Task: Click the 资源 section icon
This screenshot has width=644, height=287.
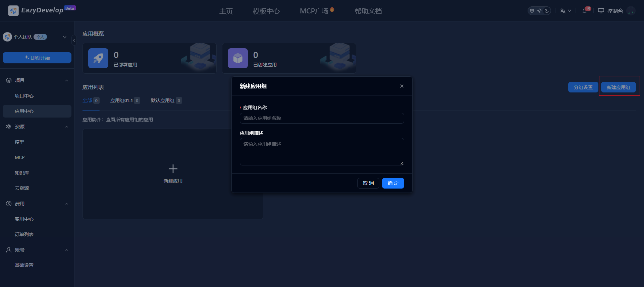Action: coord(9,127)
